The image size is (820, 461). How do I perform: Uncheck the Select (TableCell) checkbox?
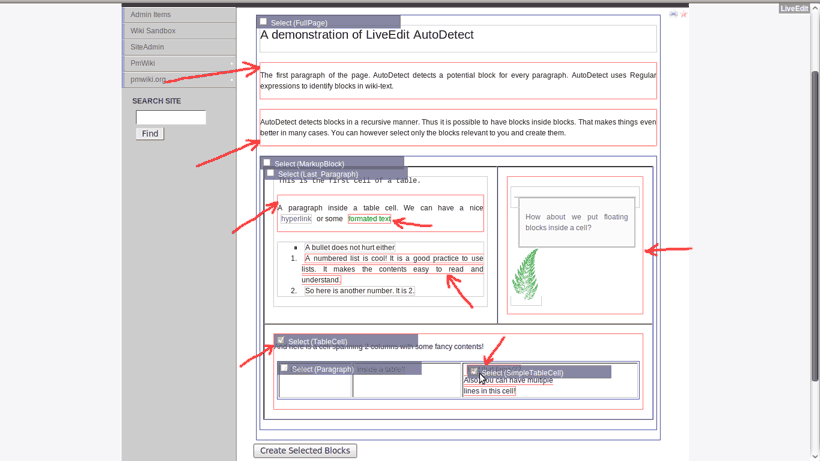coord(281,340)
